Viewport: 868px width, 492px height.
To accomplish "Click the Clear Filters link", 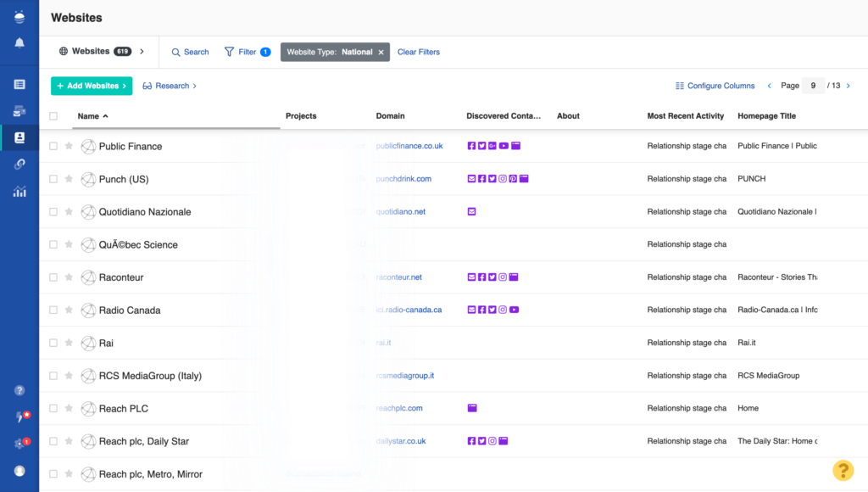I will (x=418, y=52).
